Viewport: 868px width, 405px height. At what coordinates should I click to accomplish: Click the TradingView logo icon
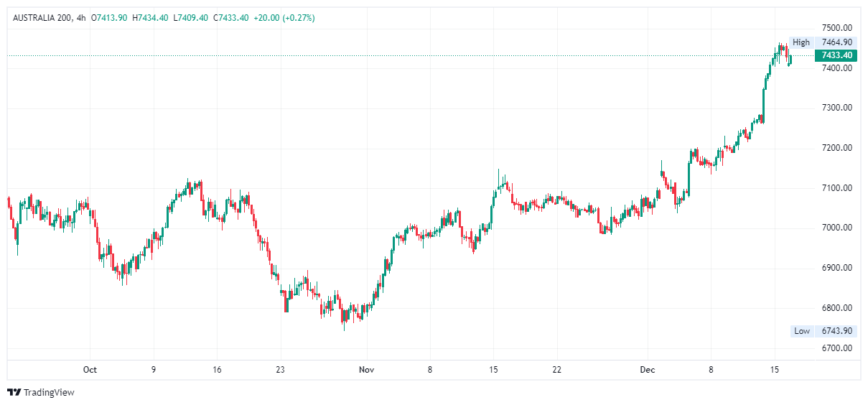14,392
